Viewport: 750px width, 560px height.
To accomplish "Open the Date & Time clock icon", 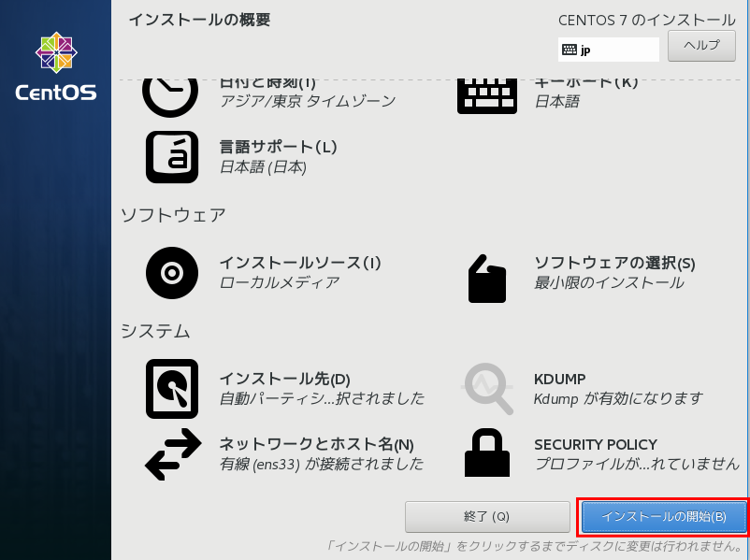I will [170, 97].
